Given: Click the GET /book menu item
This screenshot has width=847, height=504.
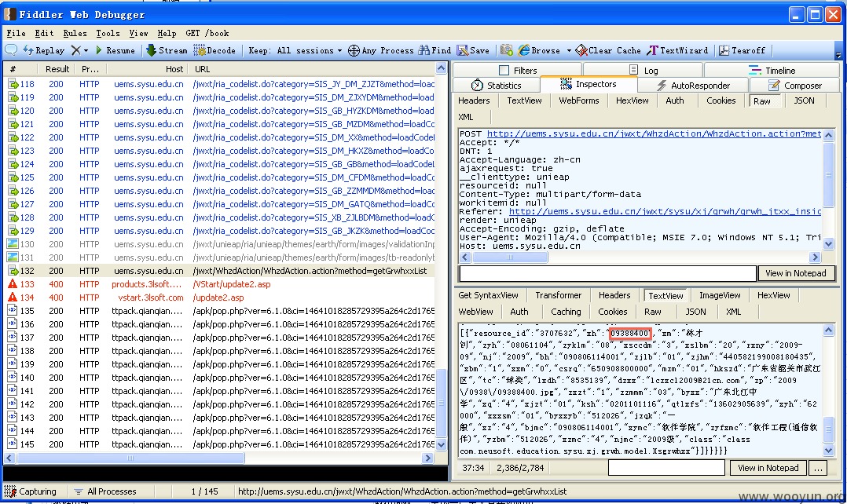Looking at the screenshot, I should (207, 34).
